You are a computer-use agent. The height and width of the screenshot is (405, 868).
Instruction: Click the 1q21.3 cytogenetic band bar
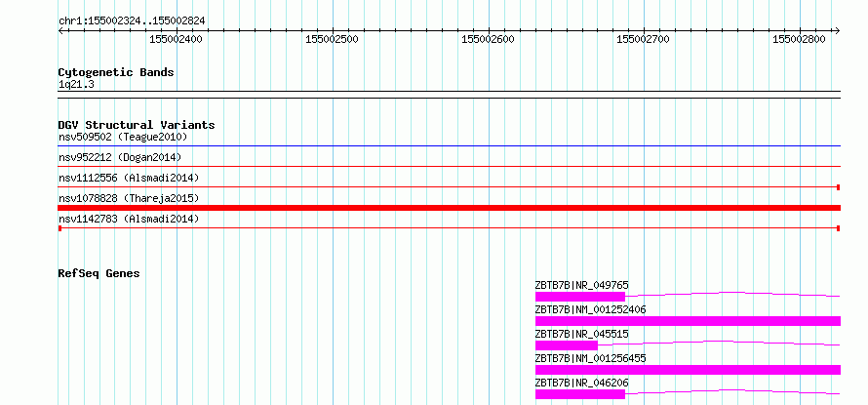(450, 95)
